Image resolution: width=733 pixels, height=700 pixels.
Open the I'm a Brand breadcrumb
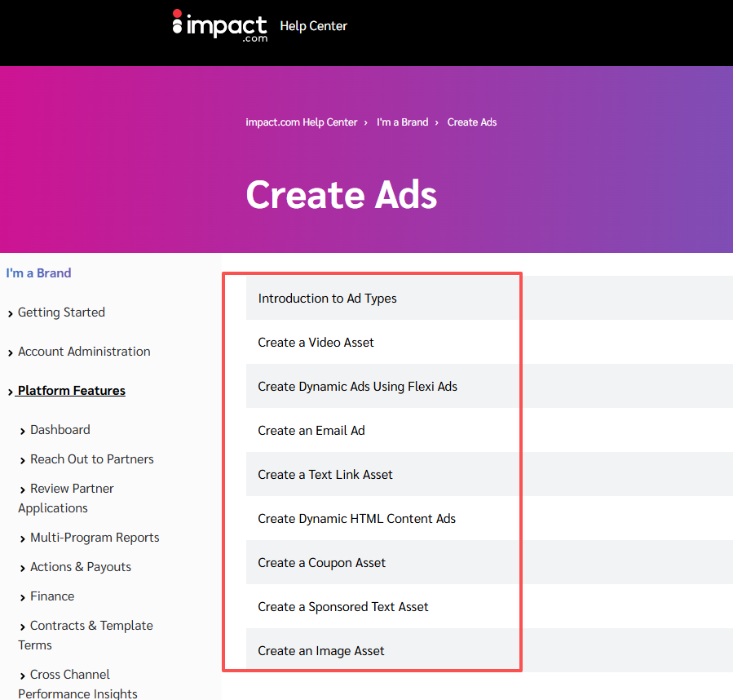tap(402, 122)
